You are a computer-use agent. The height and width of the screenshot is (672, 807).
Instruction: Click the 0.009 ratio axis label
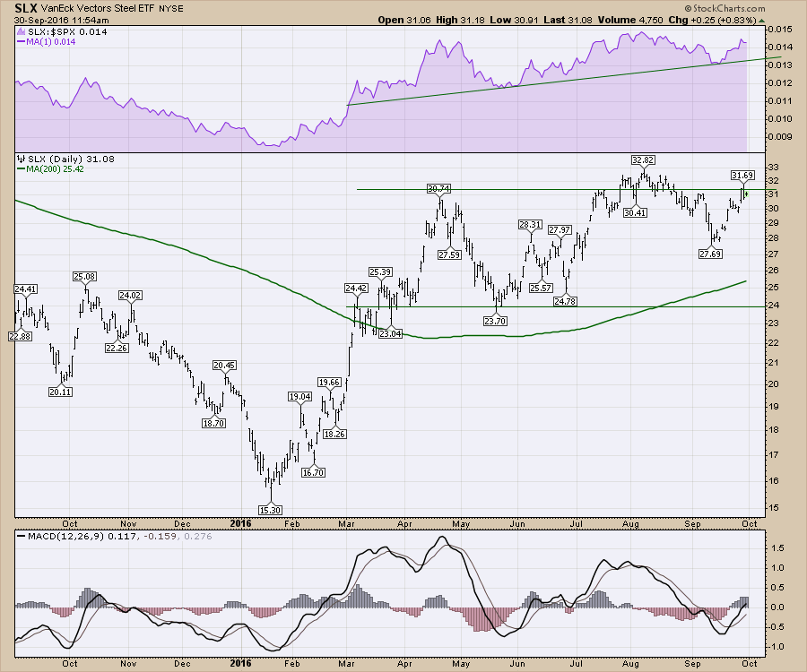(x=780, y=136)
